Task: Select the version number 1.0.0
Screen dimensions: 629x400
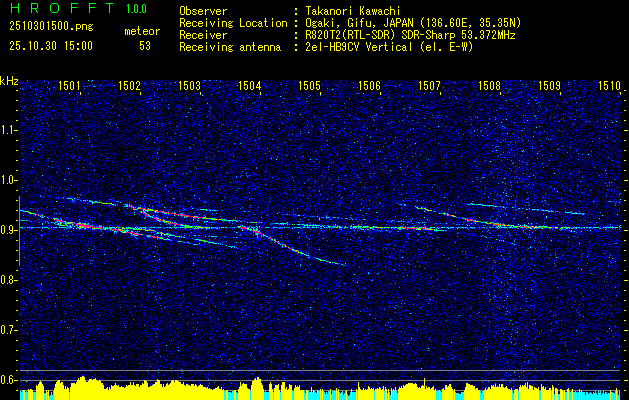Action: pyautogui.click(x=136, y=9)
